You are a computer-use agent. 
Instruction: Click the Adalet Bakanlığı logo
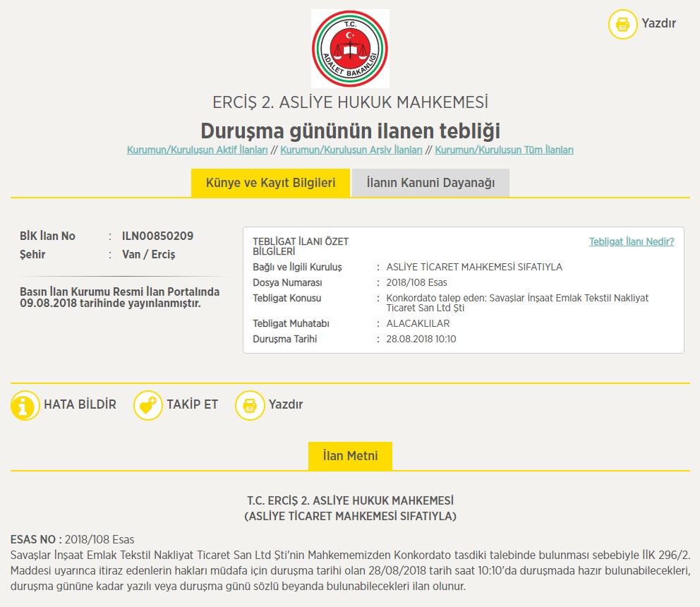click(x=350, y=49)
